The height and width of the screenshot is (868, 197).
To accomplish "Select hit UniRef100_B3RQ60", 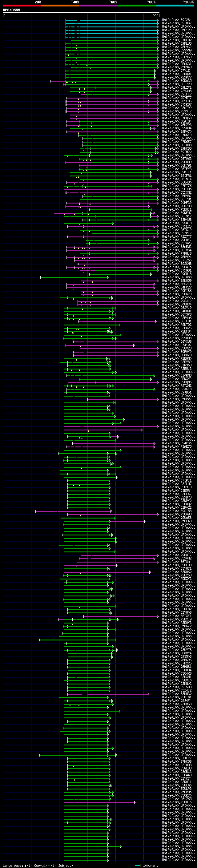I will coord(176,572).
